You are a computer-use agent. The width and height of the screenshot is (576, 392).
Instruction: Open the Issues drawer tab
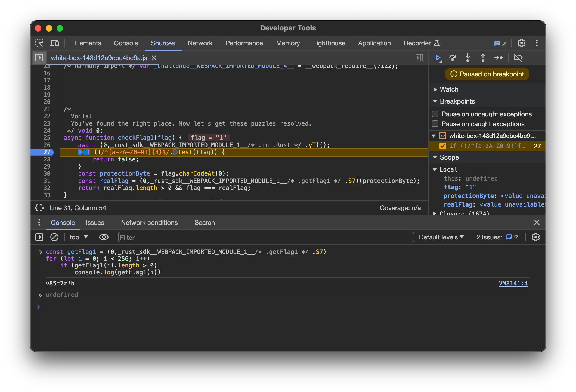click(x=95, y=223)
